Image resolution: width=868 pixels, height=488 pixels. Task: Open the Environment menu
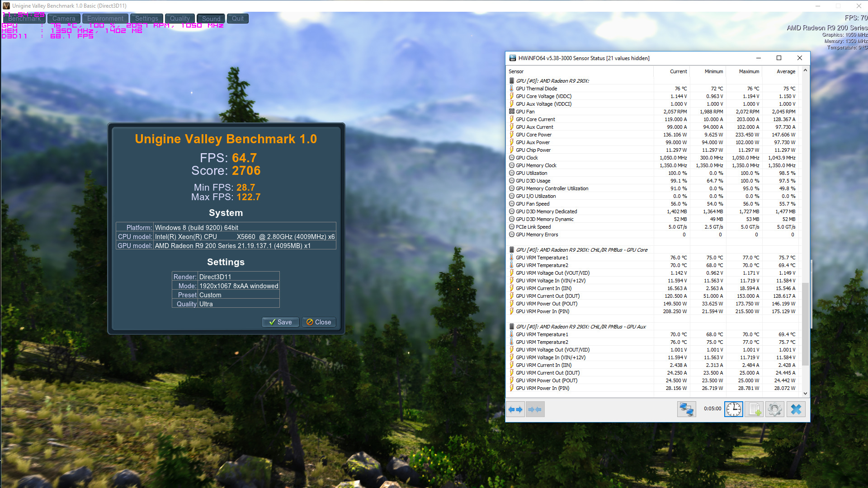[x=105, y=19]
